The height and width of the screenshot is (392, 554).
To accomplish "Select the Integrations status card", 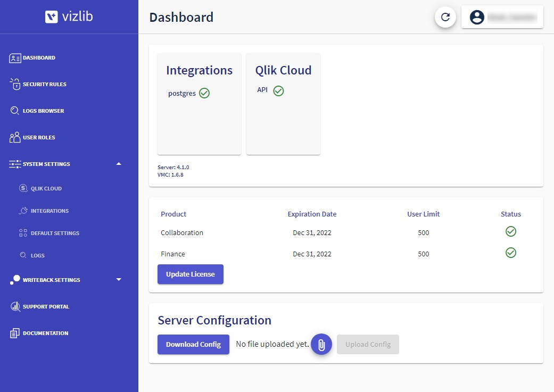I will tap(199, 104).
